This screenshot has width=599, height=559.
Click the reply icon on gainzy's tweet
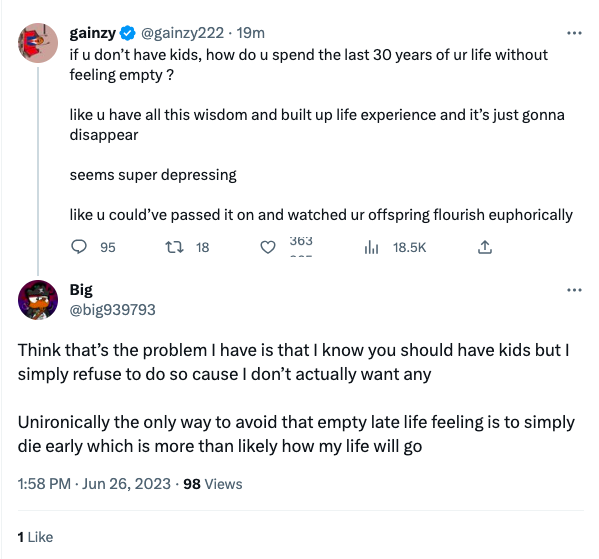(79, 247)
